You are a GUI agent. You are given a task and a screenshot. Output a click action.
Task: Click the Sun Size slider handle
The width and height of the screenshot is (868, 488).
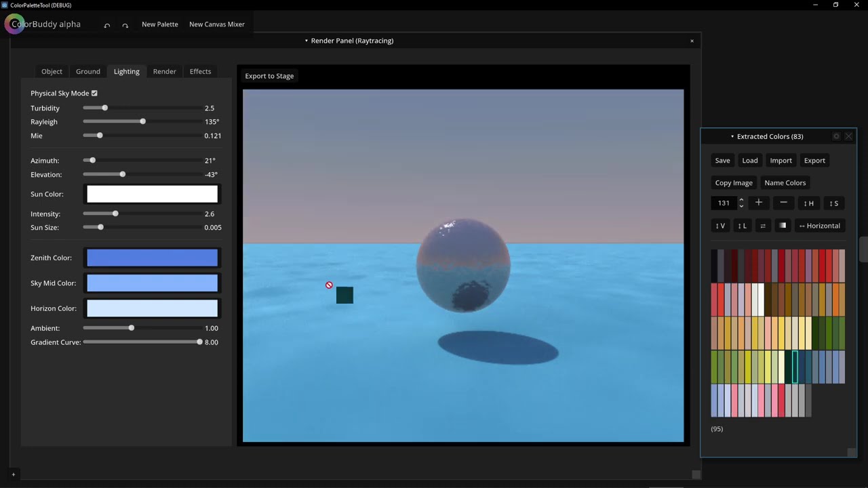[100, 227]
